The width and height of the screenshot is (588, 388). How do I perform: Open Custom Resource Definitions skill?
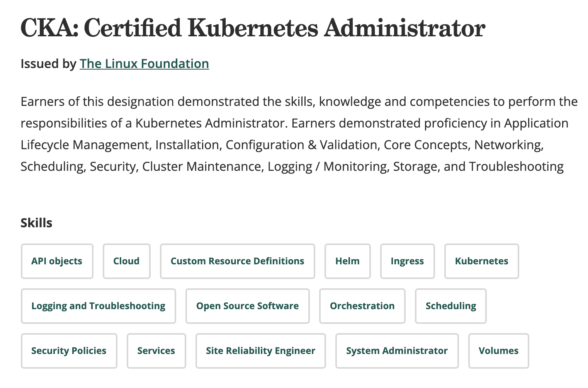click(x=238, y=261)
